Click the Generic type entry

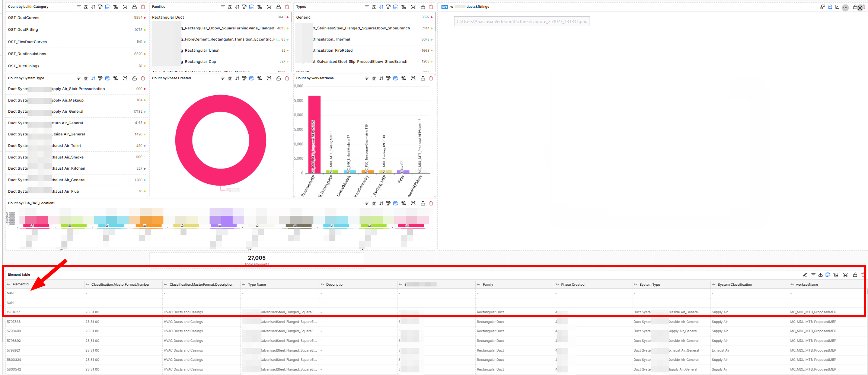point(303,17)
